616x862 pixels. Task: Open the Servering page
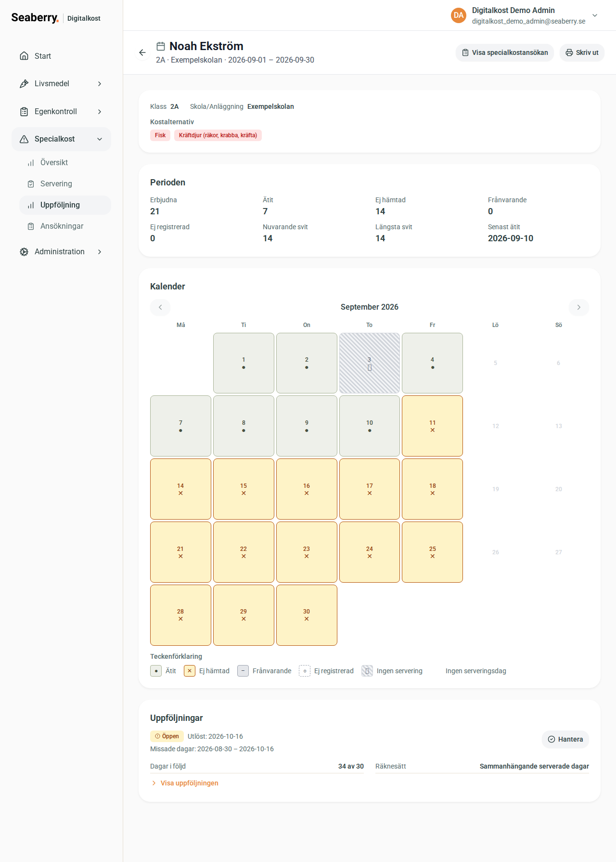tap(65, 184)
